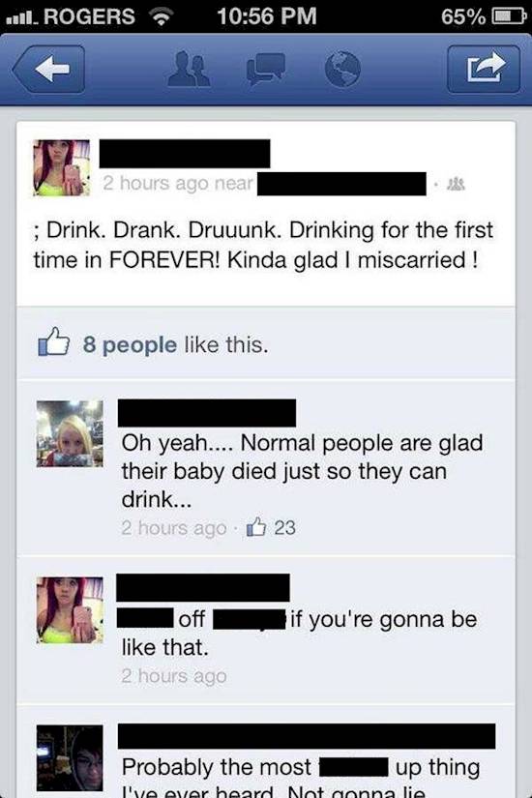The height and width of the screenshot is (798, 532).
Task: Tap the share icon at top right
Action: 484,70
